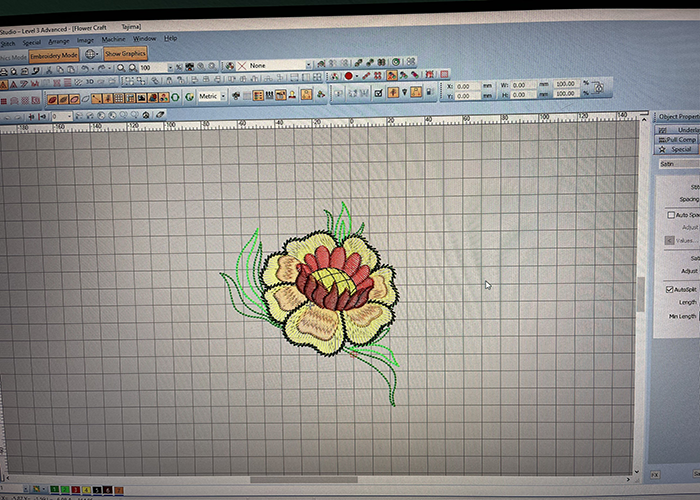
Task: Toggle the aspect ratio lock icon
Action: [598, 89]
